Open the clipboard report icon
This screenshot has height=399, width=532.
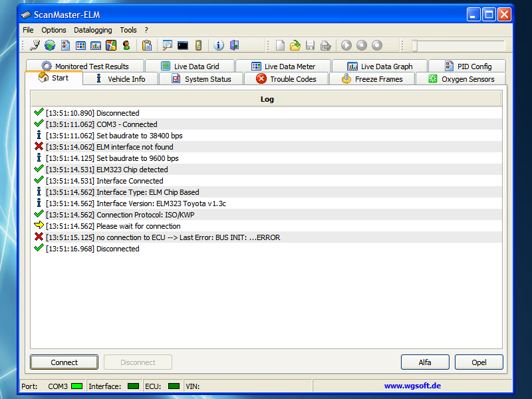click(x=147, y=45)
